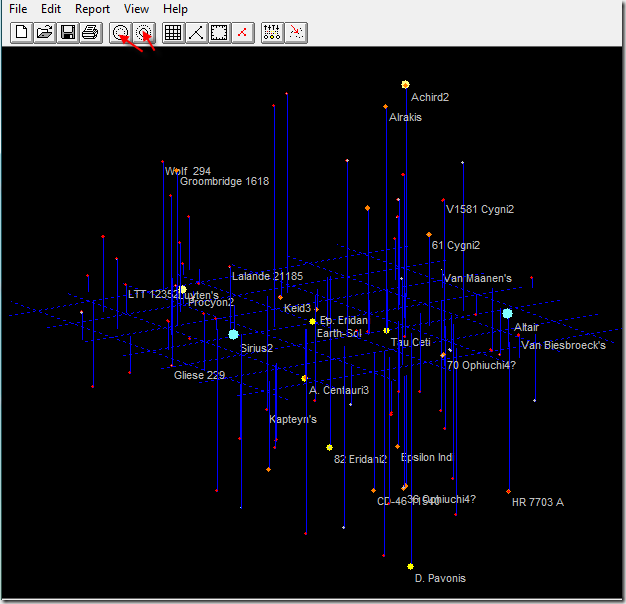Click the New file toolbar icon
The width and height of the screenshot is (626, 604).
tap(20, 33)
